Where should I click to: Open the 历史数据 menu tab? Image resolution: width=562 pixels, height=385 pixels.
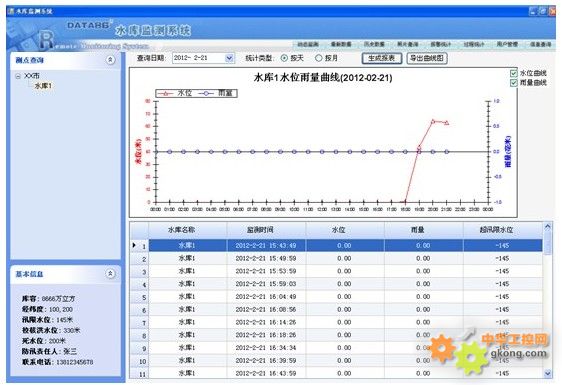click(374, 44)
